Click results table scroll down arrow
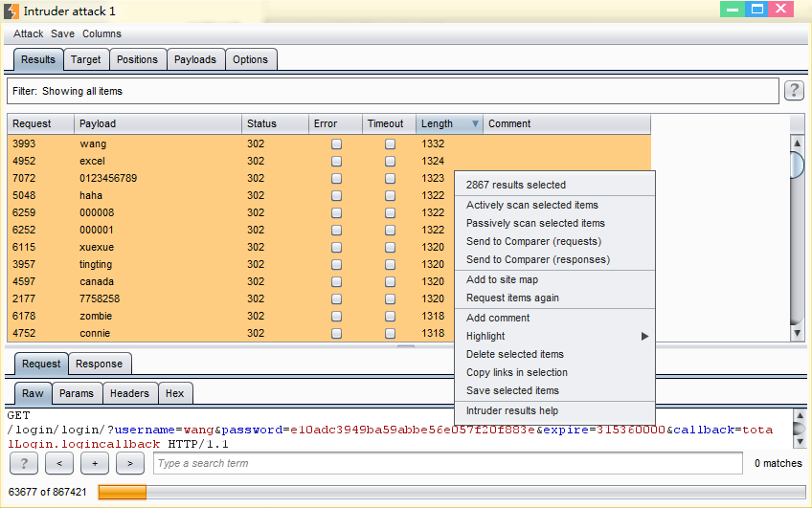 pyautogui.click(x=797, y=334)
